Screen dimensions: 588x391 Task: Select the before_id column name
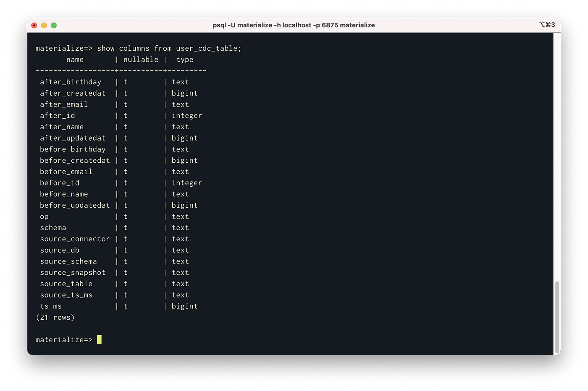click(x=60, y=183)
